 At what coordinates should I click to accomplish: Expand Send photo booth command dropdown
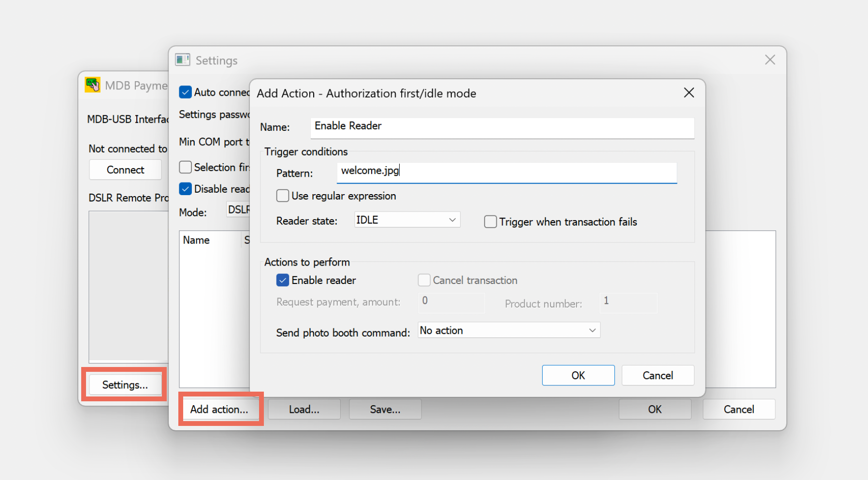pyautogui.click(x=508, y=331)
